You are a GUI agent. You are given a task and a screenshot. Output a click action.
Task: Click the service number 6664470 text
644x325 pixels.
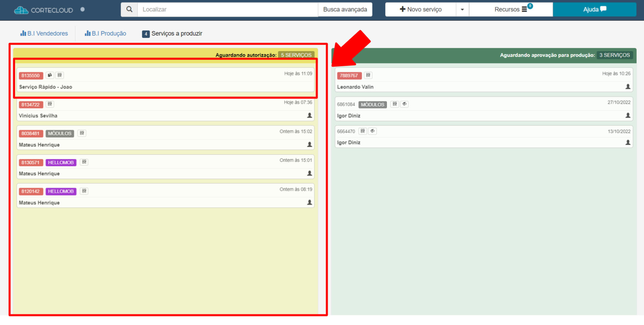(x=346, y=131)
